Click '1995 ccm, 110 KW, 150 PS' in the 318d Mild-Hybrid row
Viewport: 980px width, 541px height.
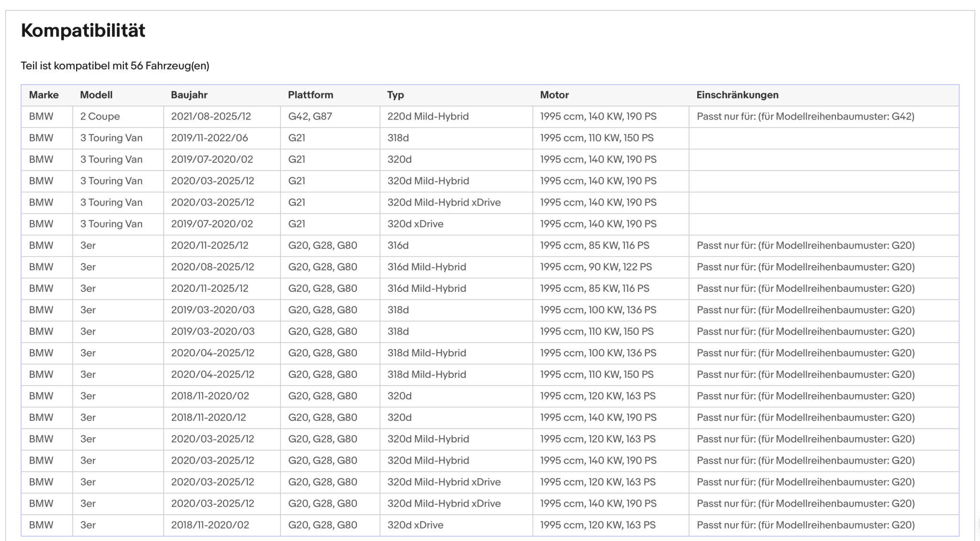pyautogui.click(x=597, y=375)
